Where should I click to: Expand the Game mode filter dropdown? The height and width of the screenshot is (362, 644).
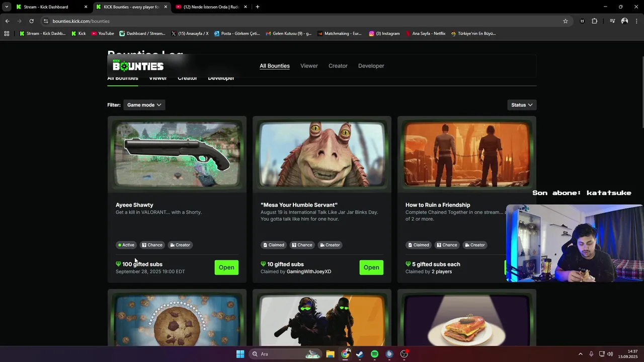[x=144, y=105]
